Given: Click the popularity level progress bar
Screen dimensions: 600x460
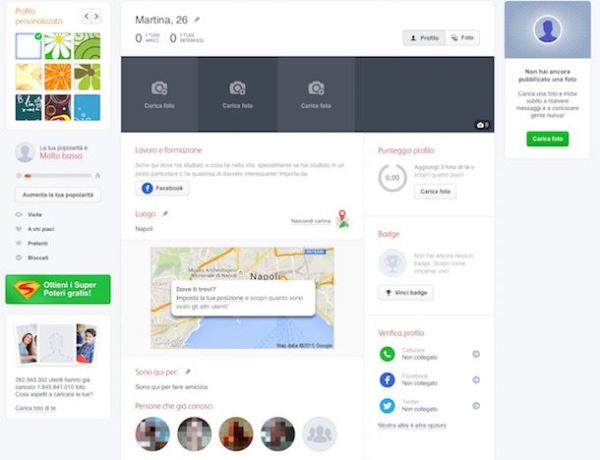Looking at the screenshot, I should pyautogui.click(x=56, y=175).
